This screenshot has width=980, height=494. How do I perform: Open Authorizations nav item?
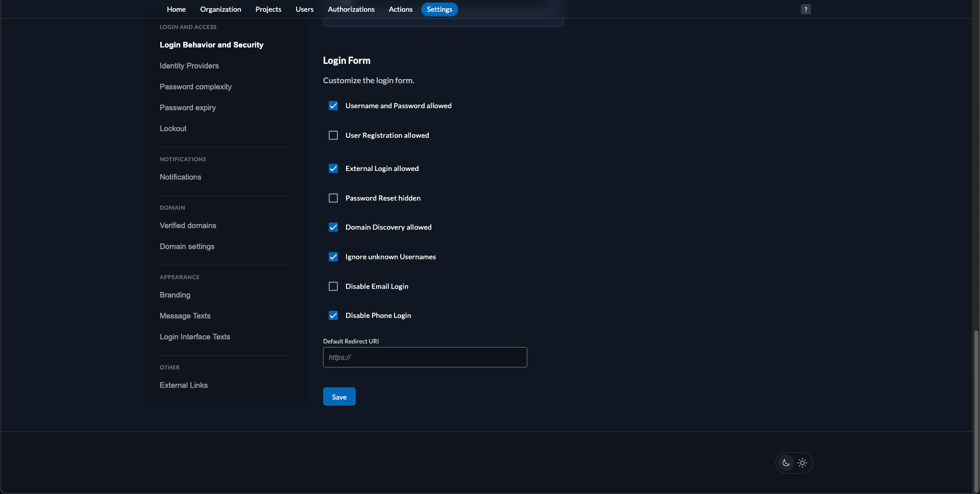pos(351,9)
